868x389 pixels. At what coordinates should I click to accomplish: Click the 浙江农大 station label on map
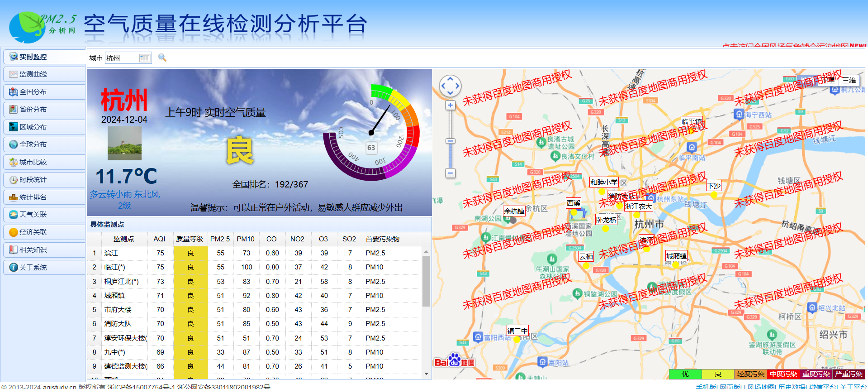639,206
